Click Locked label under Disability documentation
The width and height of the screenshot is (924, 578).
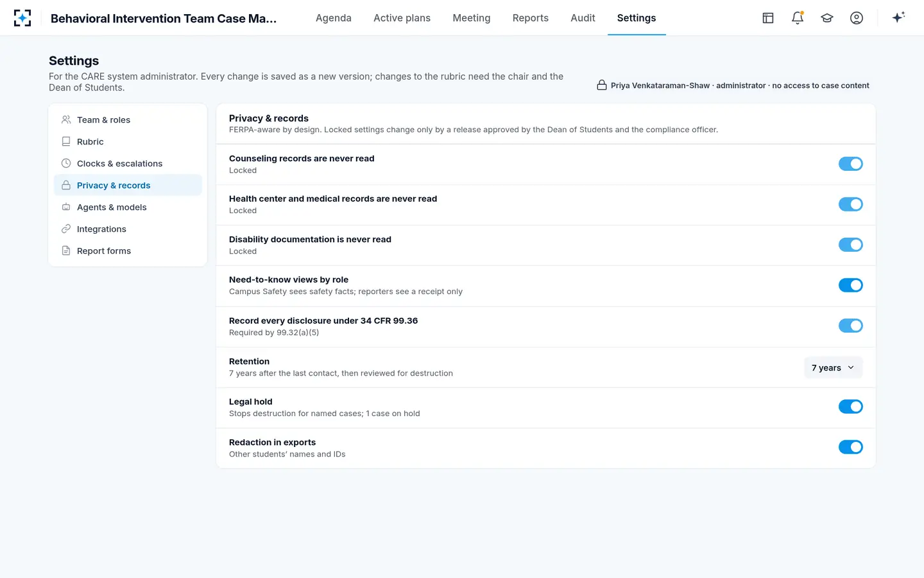coord(243,251)
